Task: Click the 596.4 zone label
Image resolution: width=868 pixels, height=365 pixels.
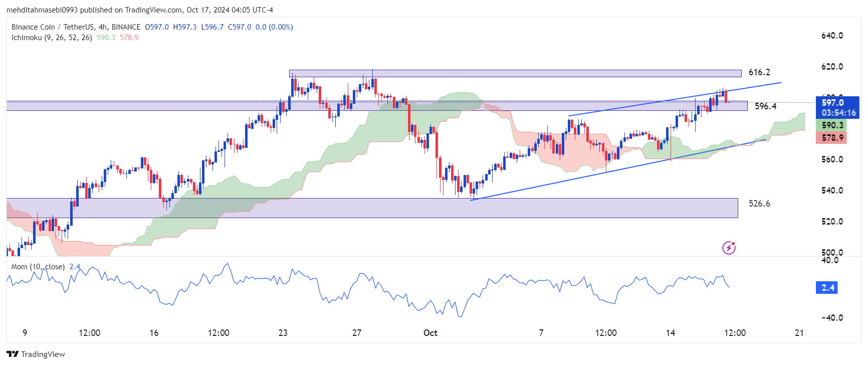Action: (765, 106)
